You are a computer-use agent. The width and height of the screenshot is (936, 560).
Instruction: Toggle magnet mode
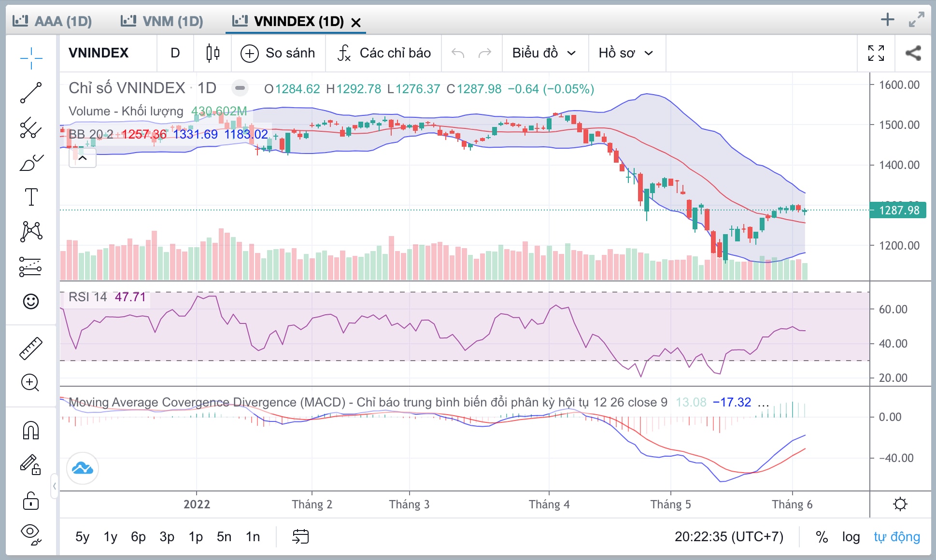(x=31, y=430)
